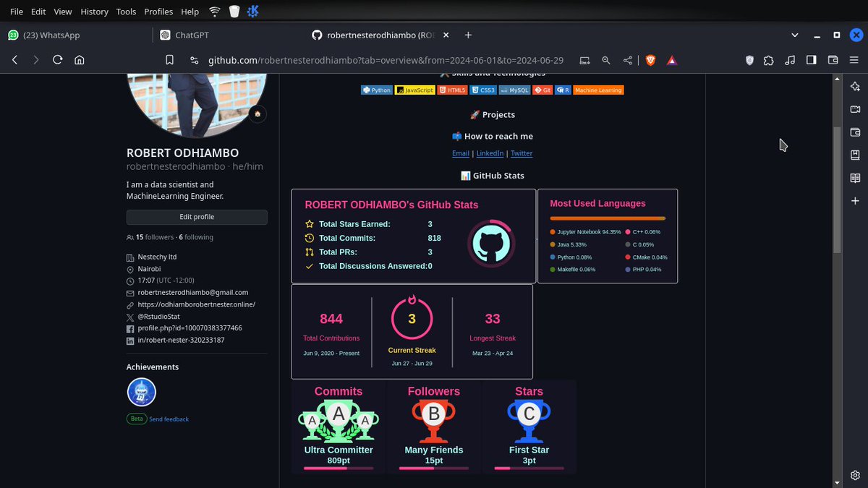Open the Edit menu
This screenshot has height=488, width=868.
tap(38, 12)
